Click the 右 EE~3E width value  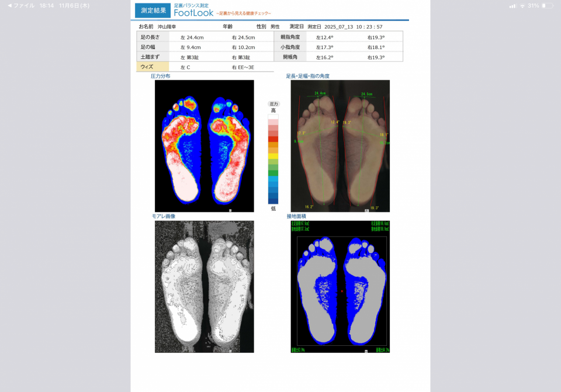click(x=243, y=67)
